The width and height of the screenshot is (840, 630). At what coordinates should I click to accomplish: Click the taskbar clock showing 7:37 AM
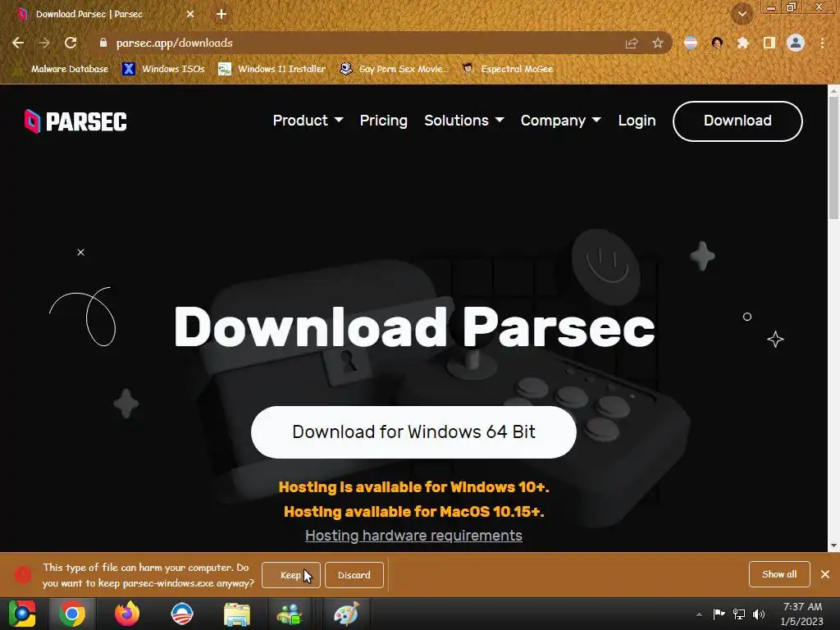point(802,614)
